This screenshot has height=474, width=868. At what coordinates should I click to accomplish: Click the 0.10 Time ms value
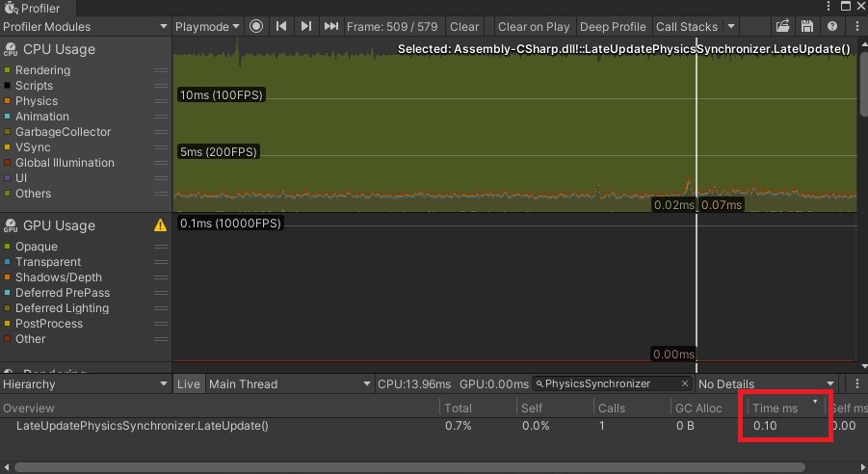[765, 426]
